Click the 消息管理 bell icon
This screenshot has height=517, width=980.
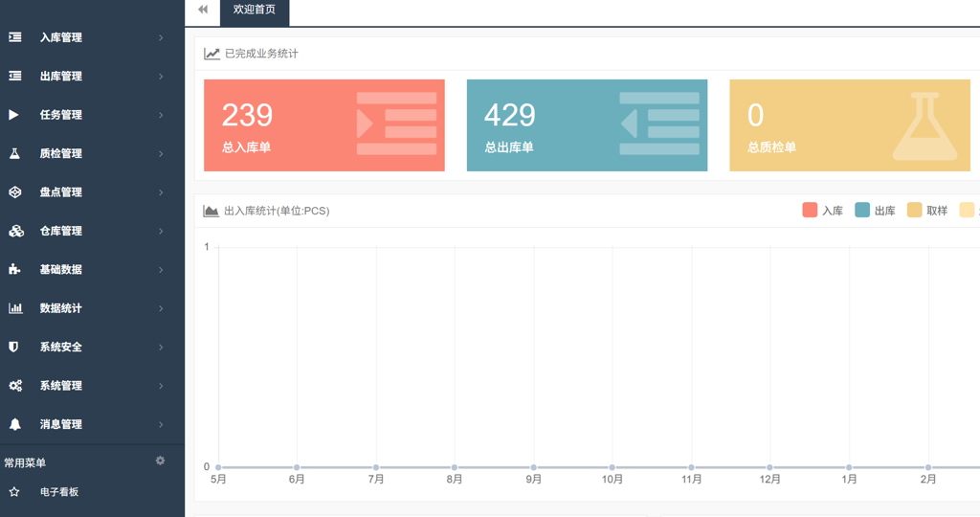click(x=15, y=424)
